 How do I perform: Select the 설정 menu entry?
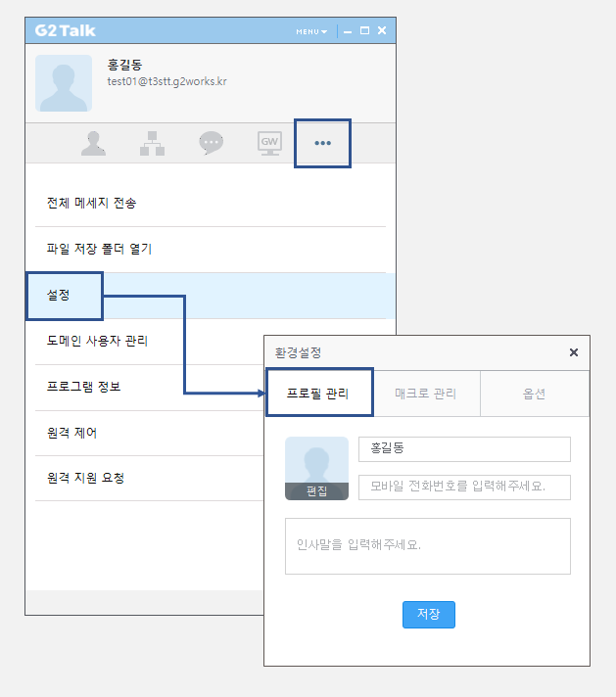[211, 296]
